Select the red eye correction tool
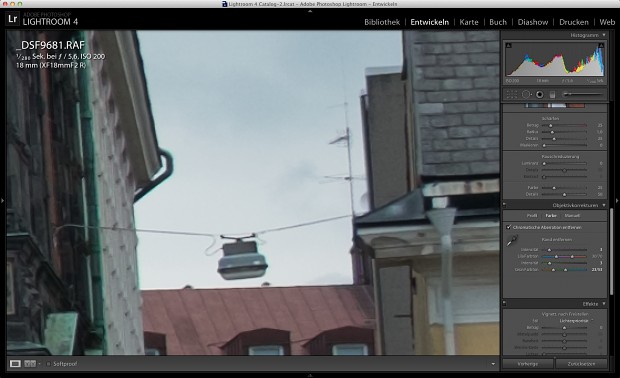The height and width of the screenshot is (378, 620). click(x=539, y=94)
